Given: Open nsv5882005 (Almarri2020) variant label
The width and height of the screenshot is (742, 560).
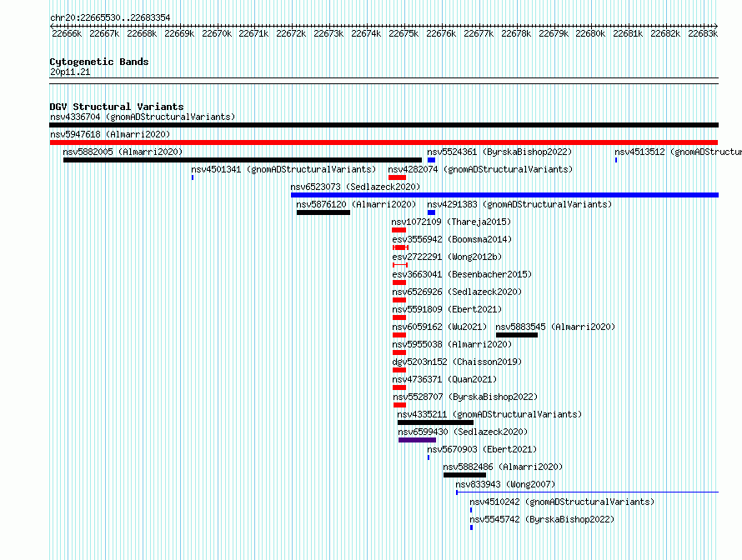Looking at the screenshot, I should [123, 152].
